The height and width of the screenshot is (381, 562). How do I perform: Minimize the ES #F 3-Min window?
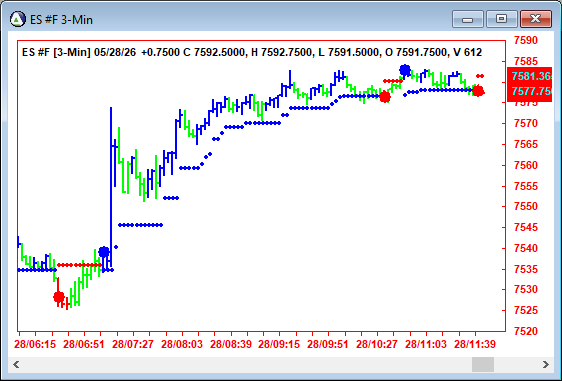[x=468, y=19]
